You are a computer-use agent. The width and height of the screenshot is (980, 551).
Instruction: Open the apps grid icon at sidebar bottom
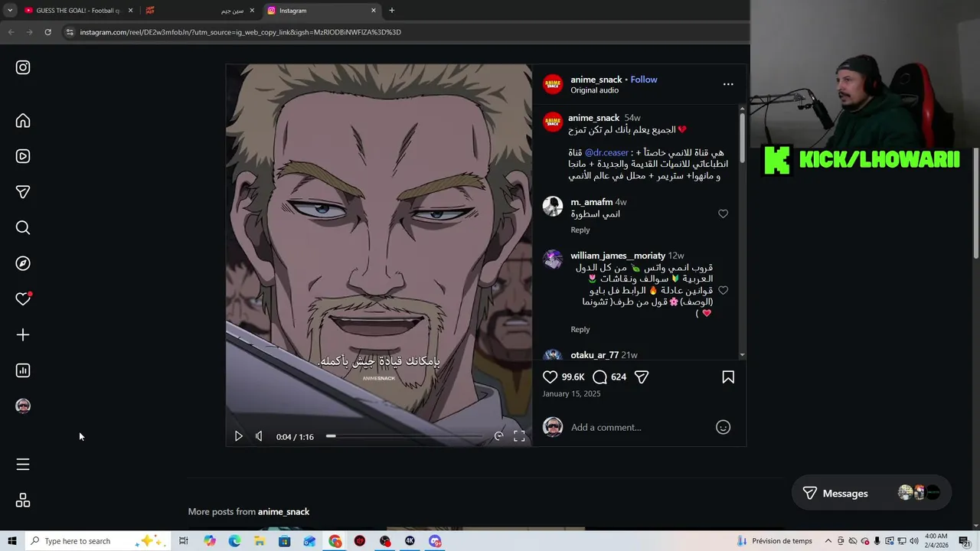point(23,500)
